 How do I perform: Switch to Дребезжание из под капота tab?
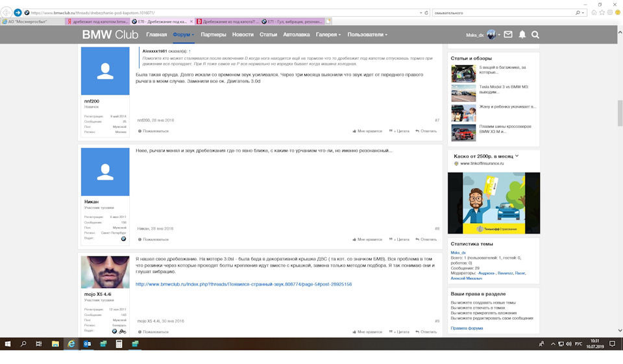tap(227, 21)
